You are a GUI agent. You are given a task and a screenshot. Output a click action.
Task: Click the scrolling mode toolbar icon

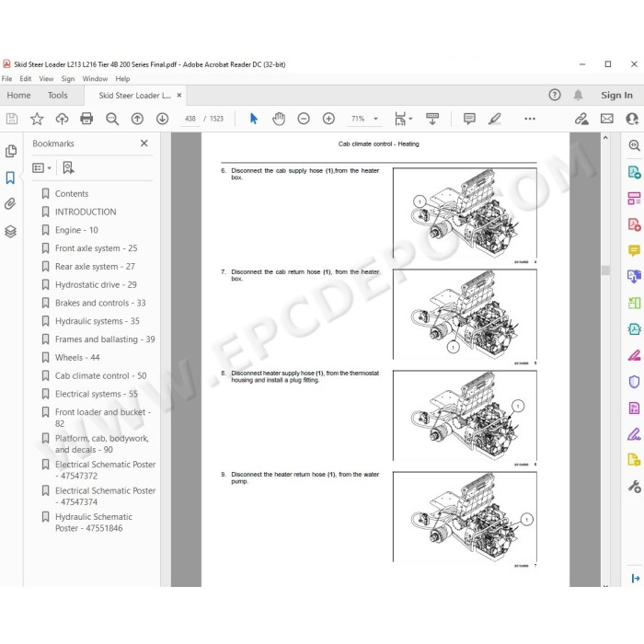pyautogui.click(x=432, y=119)
